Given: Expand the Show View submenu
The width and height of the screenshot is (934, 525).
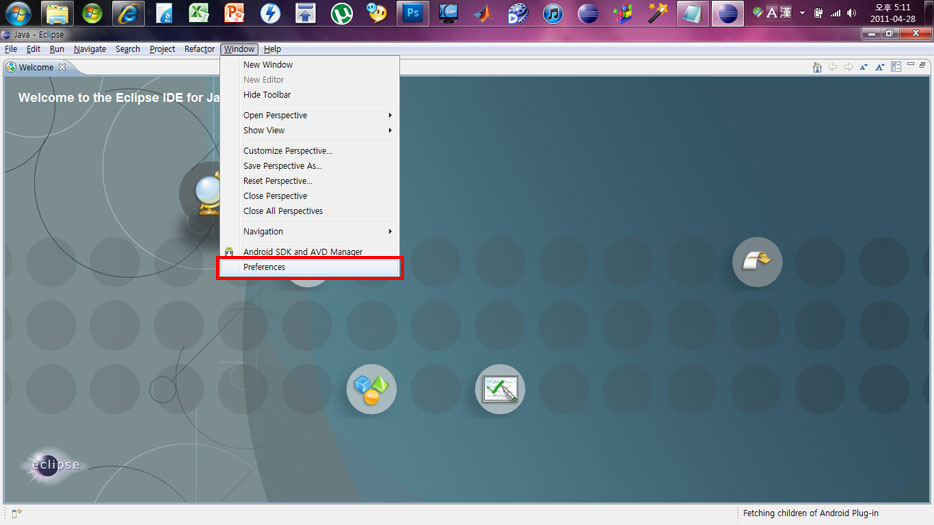Looking at the screenshot, I should coord(310,130).
